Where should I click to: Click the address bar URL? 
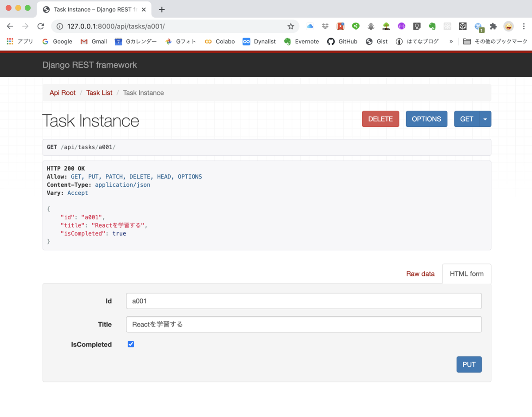(116, 27)
